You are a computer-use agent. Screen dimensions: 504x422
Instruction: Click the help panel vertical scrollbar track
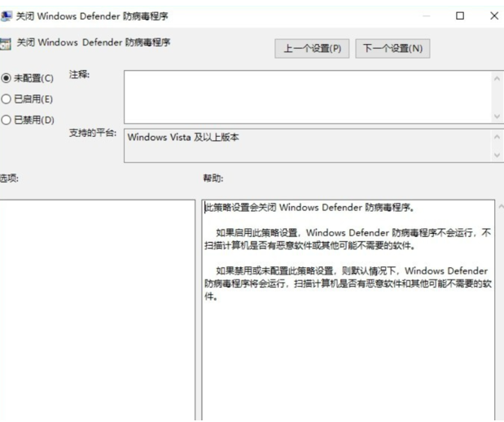coord(499,326)
